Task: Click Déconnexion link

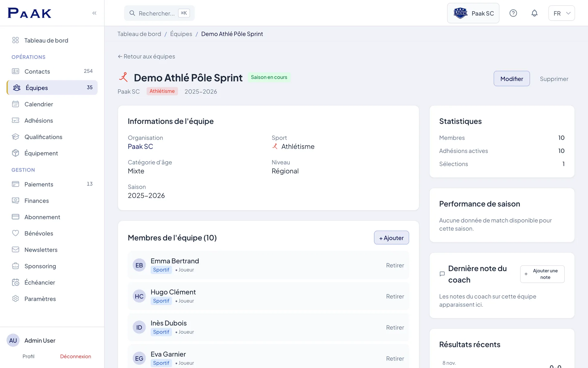Action: pos(75,356)
